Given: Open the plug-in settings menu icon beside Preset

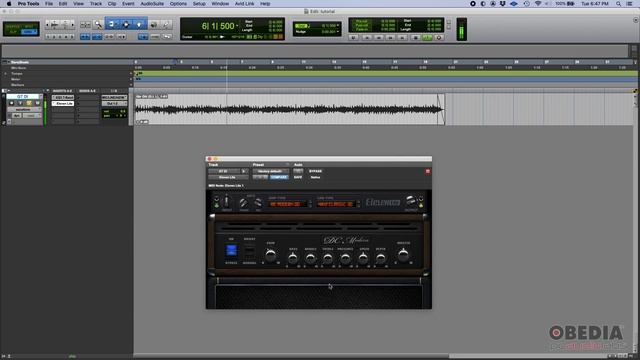Looking at the screenshot, I should coord(287,164).
